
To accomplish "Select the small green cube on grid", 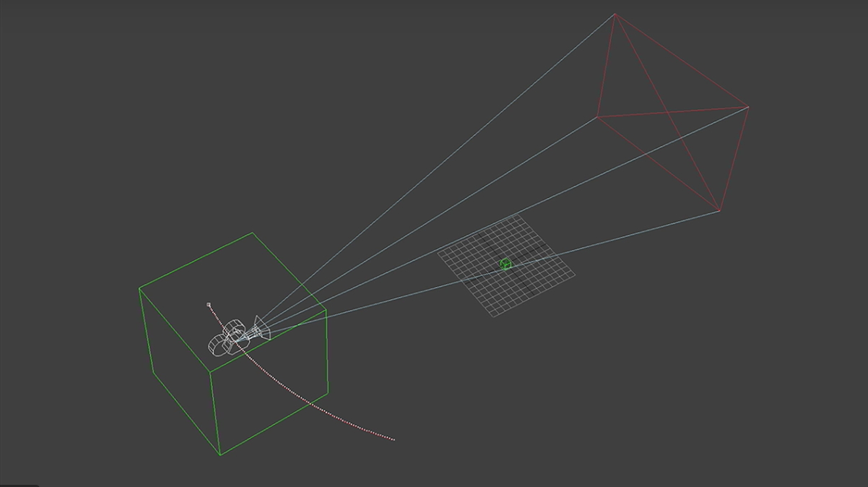I will point(505,264).
